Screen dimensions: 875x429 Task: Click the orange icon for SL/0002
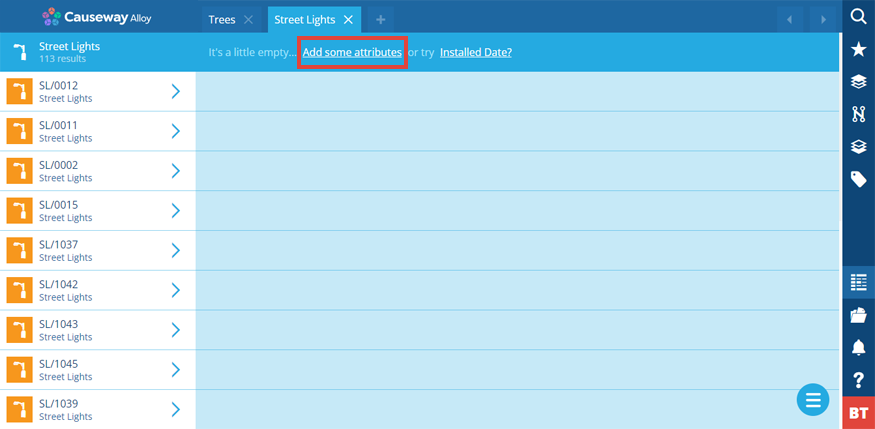[20, 171]
